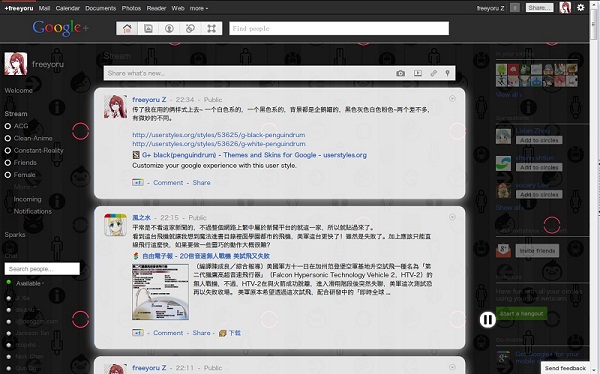Click freeyoru avatar in left sidebar
600x374 pixels.
click(x=16, y=64)
